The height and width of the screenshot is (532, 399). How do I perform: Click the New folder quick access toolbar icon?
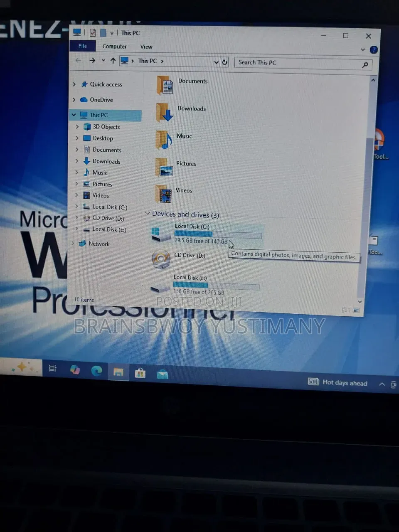[103, 33]
